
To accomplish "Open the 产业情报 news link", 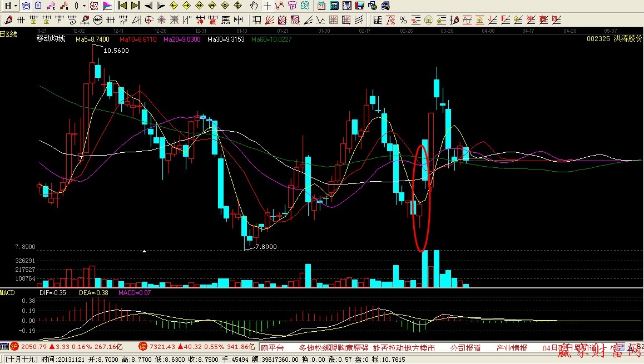I will tap(512, 347).
